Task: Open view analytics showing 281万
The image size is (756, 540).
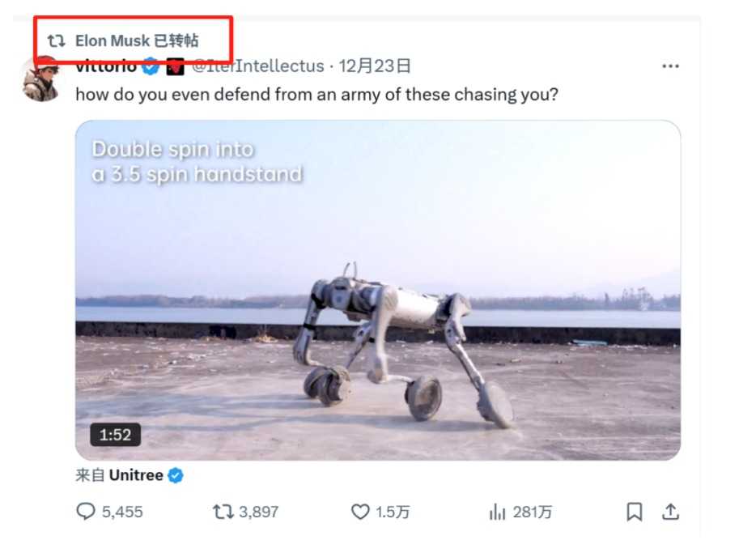Action: point(498,512)
